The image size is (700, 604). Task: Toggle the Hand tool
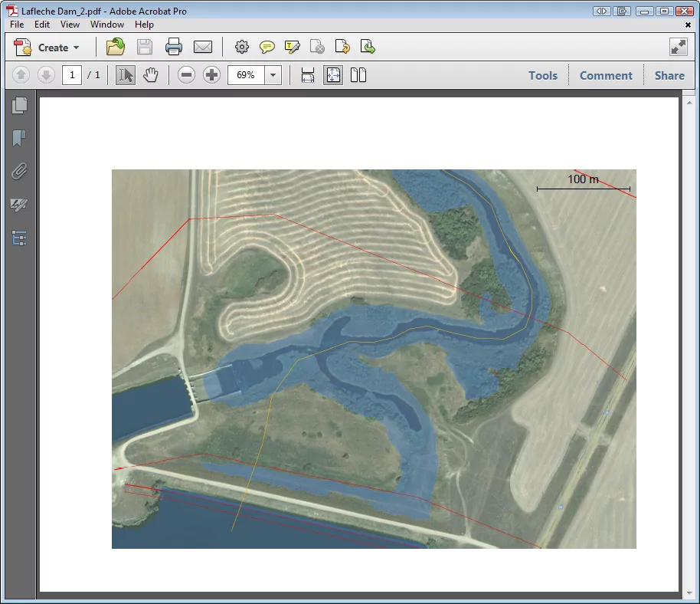(151, 74)
